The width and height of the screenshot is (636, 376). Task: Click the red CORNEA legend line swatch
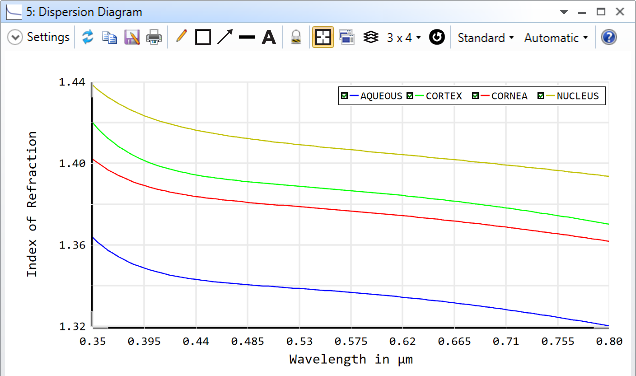[485, 96]
